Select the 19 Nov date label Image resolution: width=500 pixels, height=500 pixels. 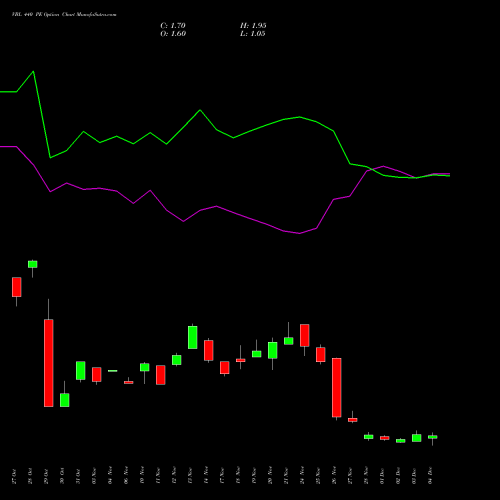tap(254, 476)
